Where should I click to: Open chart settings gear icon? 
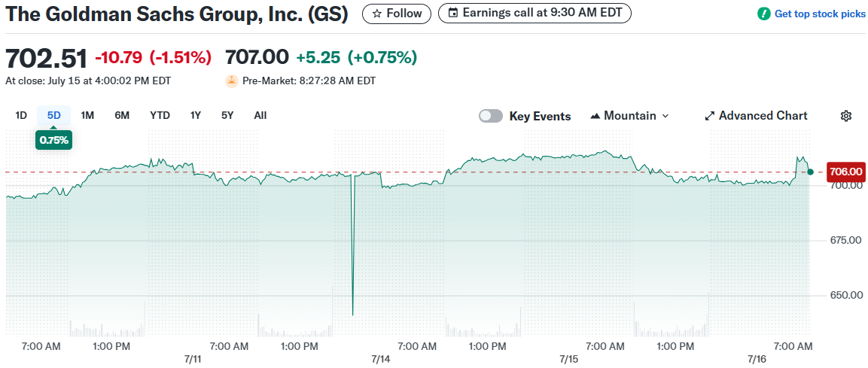click(846, 116)
